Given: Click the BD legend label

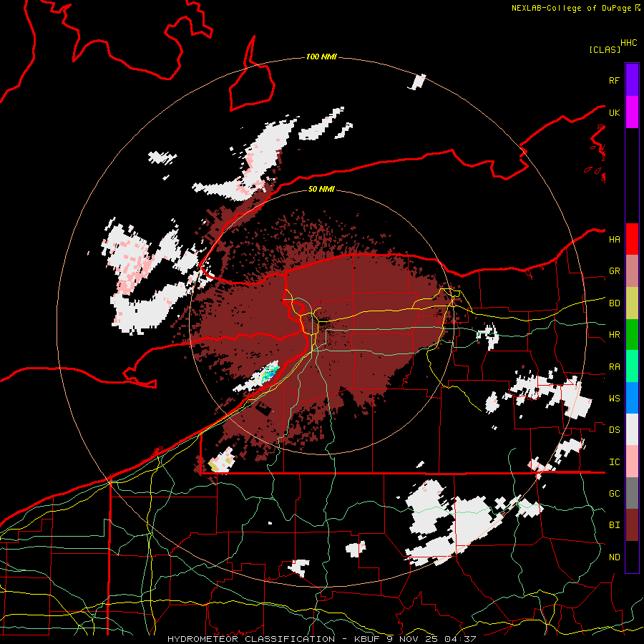Looking at the screenshot, I should point(614,303).
